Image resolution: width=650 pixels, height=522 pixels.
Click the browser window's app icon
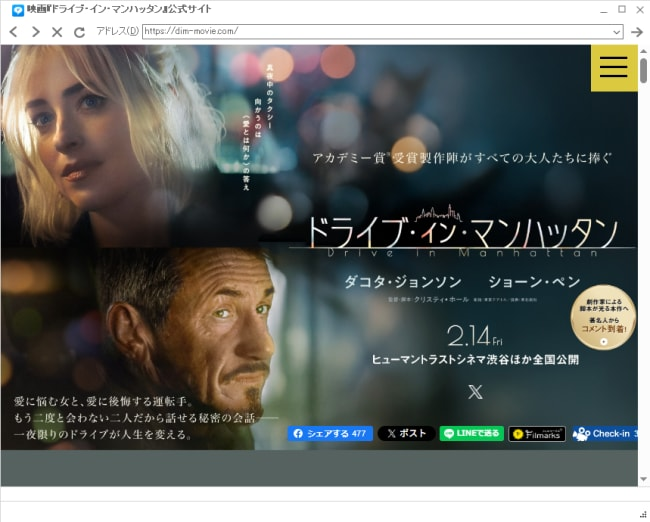[18, 10]
